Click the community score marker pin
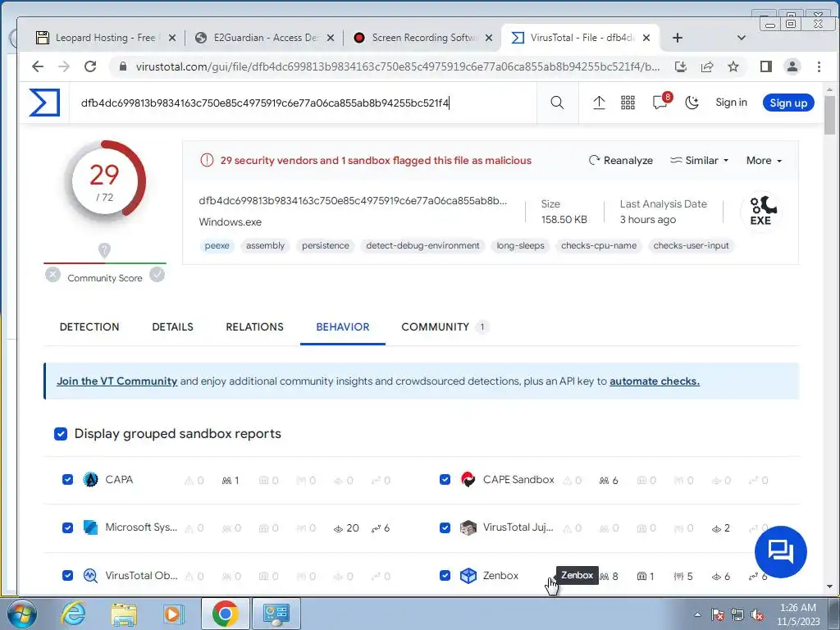Viewport: 840px width, 630px height. point(104,250)
